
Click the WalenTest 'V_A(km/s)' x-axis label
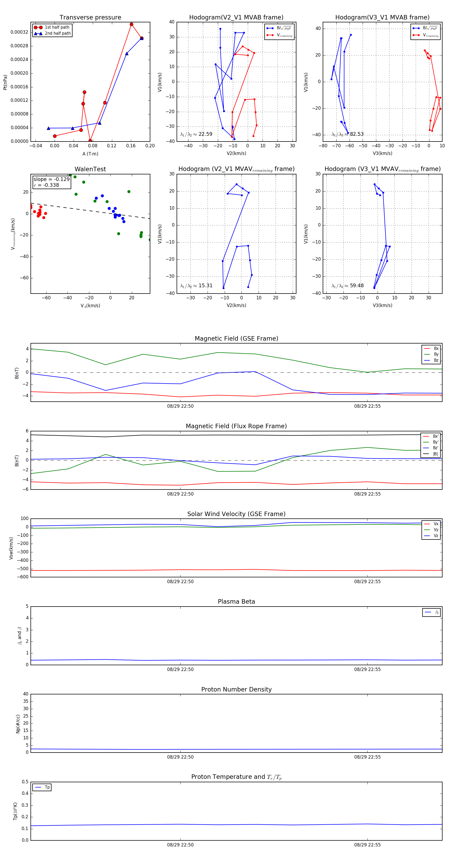click(x=90, y=306)
